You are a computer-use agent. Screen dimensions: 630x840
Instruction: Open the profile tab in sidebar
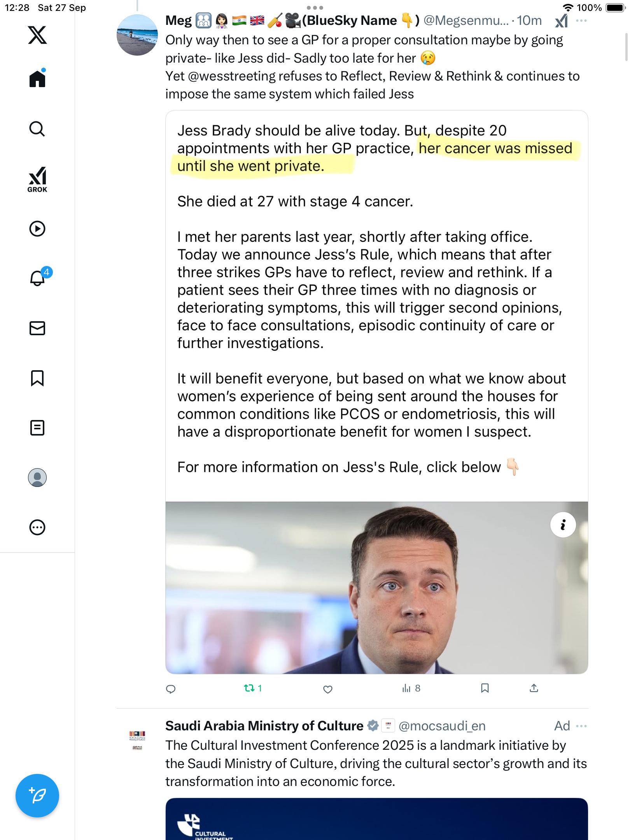37,478
